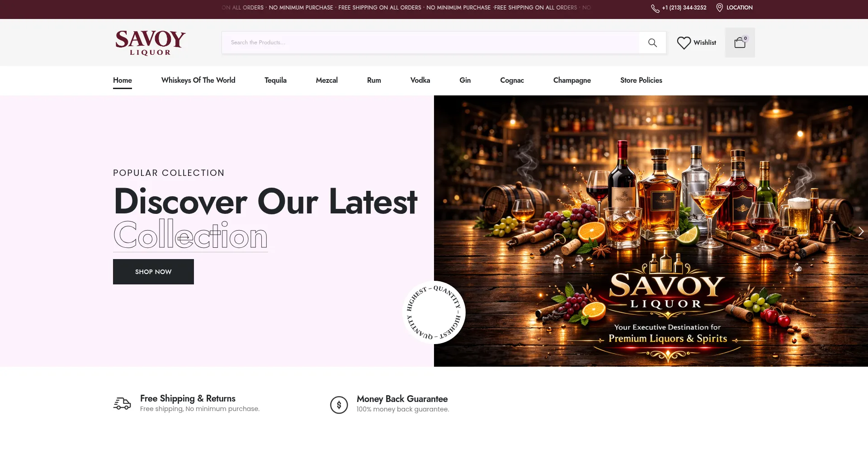Click the Savoy Liquor hero banner image
Screen dimensions: 868x449
(651, 231)
